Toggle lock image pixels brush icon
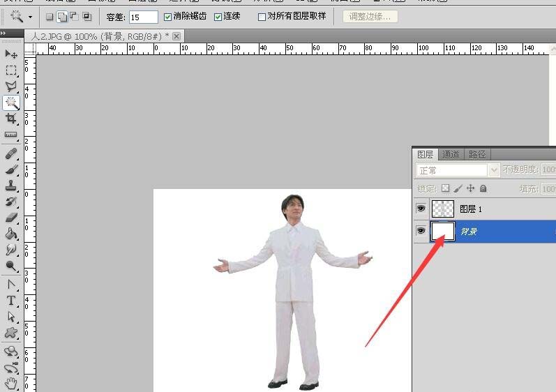This screenshot has height=392, width=556. pyautogui.click(x=458, y=188)
